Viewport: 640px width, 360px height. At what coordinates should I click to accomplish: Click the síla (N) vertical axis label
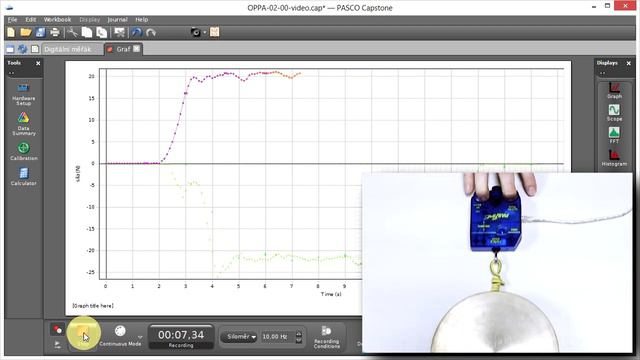[x=78, y=173]
